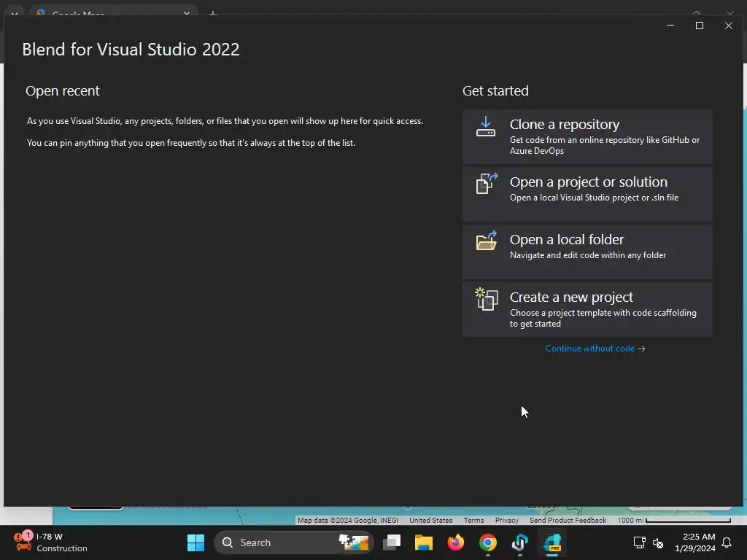The image size is (747, 560).
Task: Minimize the Blend for Visual Studio window
Action: pos(670,26)
